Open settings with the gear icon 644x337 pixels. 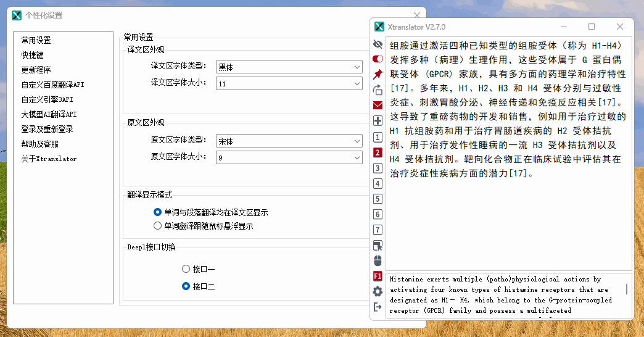(378, 291)
